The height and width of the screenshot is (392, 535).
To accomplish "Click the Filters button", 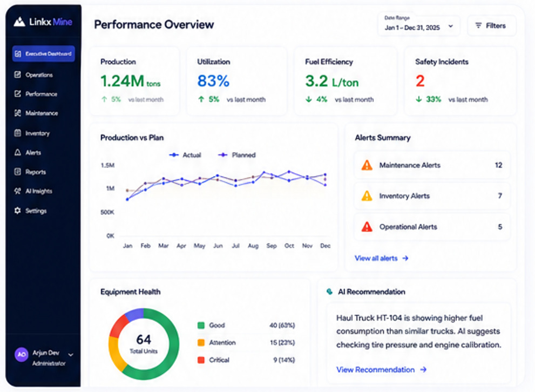I will [x=491, y=25].
